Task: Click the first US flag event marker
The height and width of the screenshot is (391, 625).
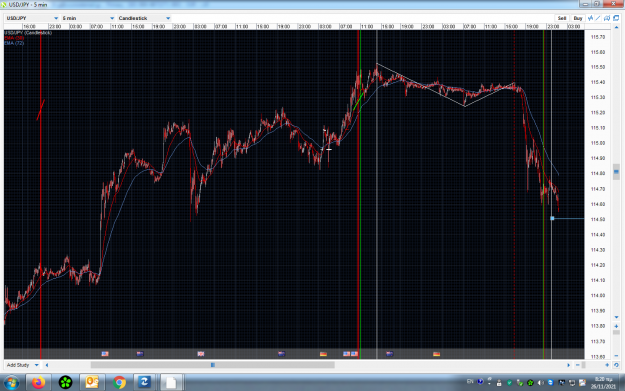Action: (105, 354)
